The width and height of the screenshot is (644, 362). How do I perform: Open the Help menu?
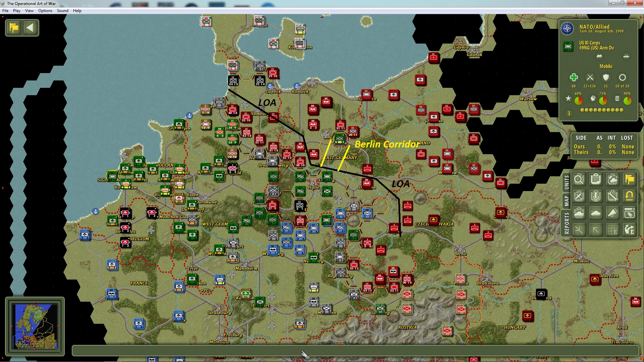77,11
